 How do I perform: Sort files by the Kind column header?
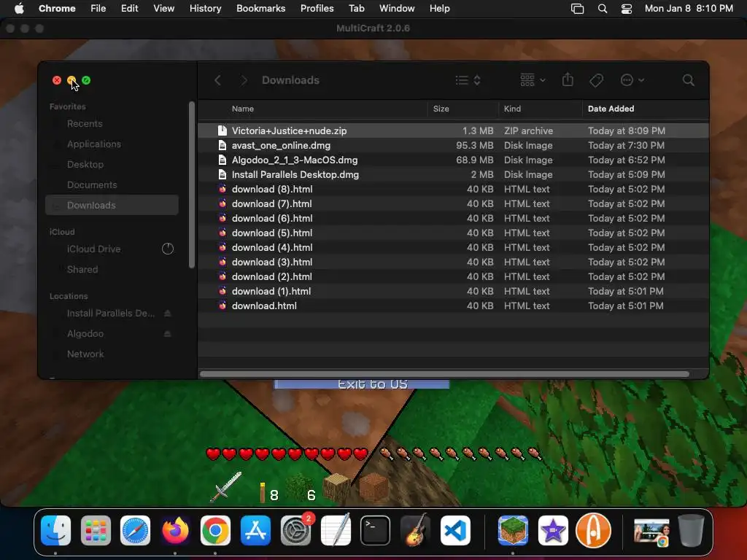tap(512, 109)
